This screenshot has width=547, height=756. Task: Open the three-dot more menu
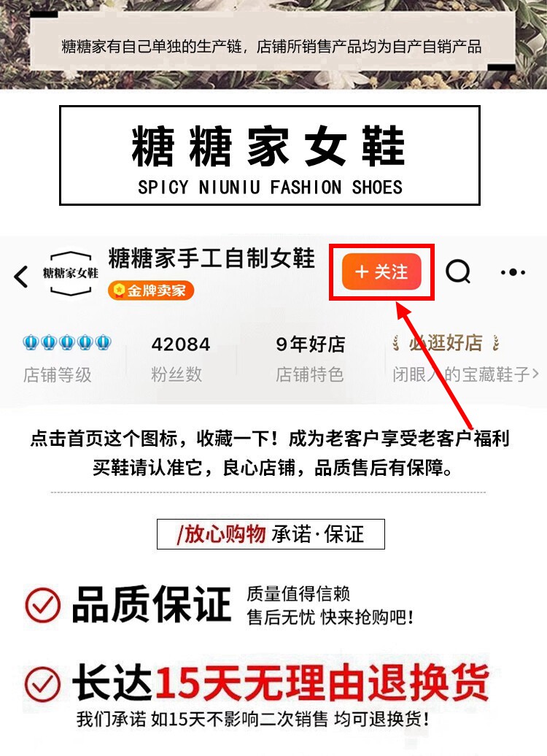point(513,272)
